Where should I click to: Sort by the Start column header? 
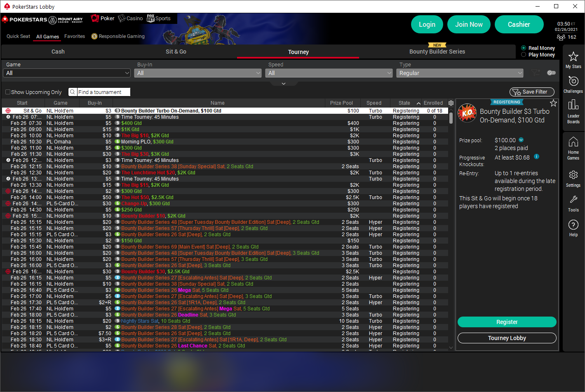pos(22,103)
